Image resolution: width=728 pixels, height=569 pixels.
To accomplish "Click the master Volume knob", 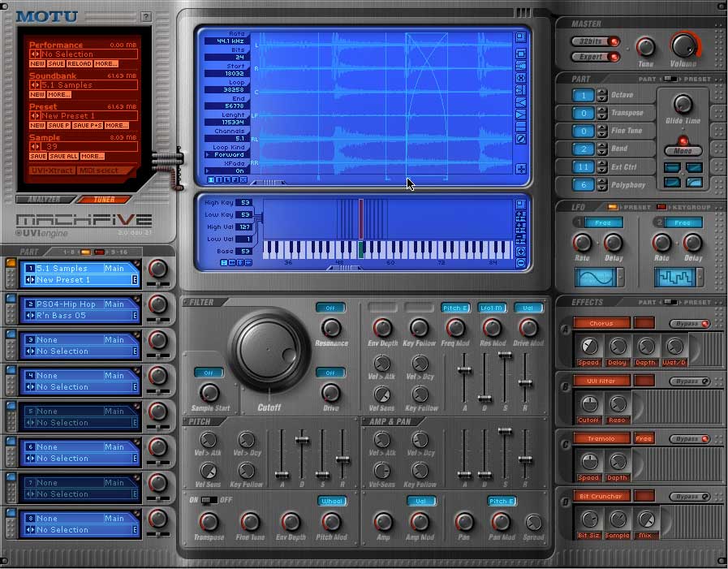I will [683, 45].
